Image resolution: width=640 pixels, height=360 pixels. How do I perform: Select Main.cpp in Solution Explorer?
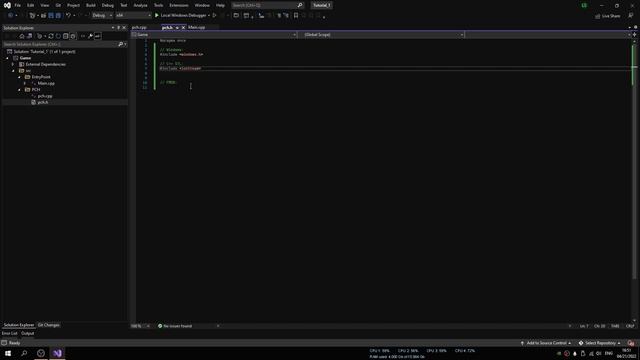(x=46, y=84)
